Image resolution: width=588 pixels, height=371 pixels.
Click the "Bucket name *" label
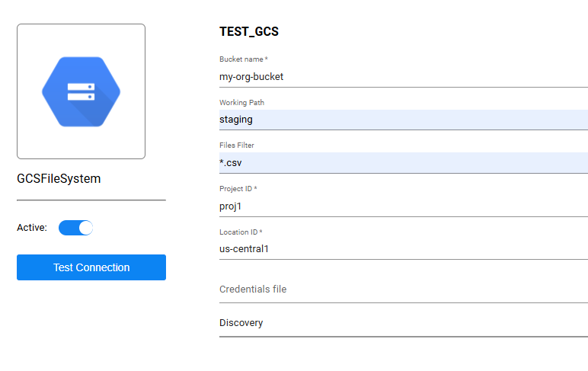[243, 59]
